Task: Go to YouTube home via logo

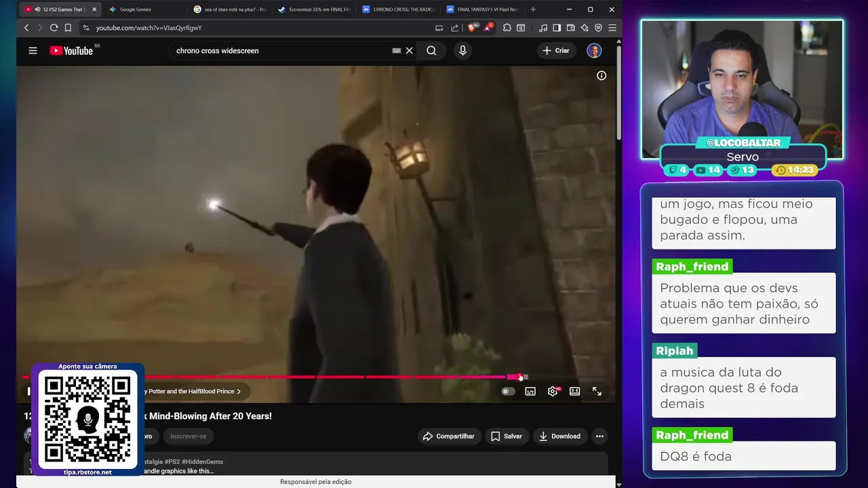Action: pos(71,50)
